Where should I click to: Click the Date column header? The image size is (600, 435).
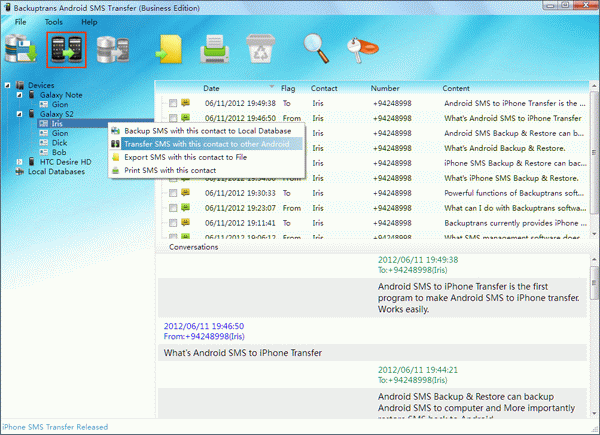211,88
